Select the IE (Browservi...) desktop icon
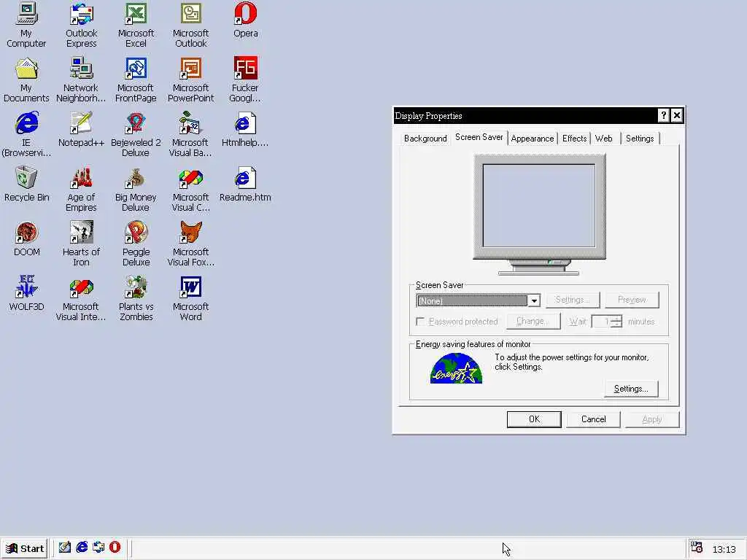747x560 pixels. 26,134
